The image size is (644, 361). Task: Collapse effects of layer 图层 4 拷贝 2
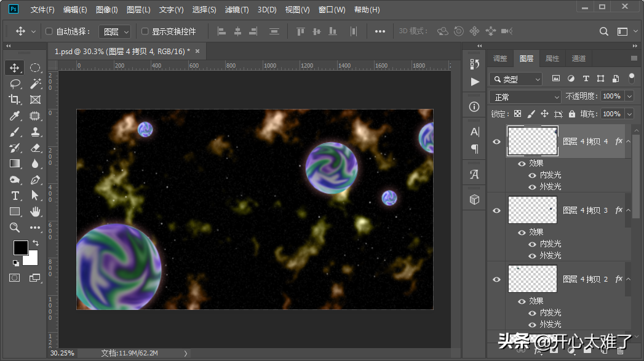coord(629,279)
